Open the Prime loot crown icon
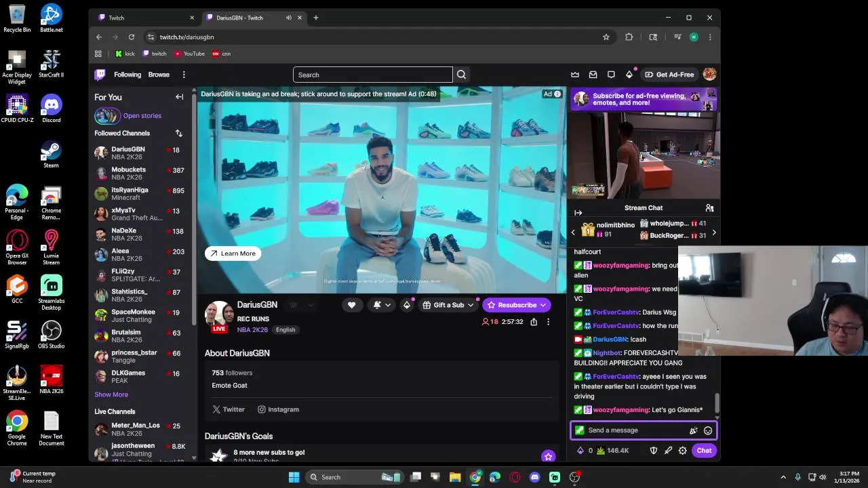 pyautogui.click(x=575, y=75)
